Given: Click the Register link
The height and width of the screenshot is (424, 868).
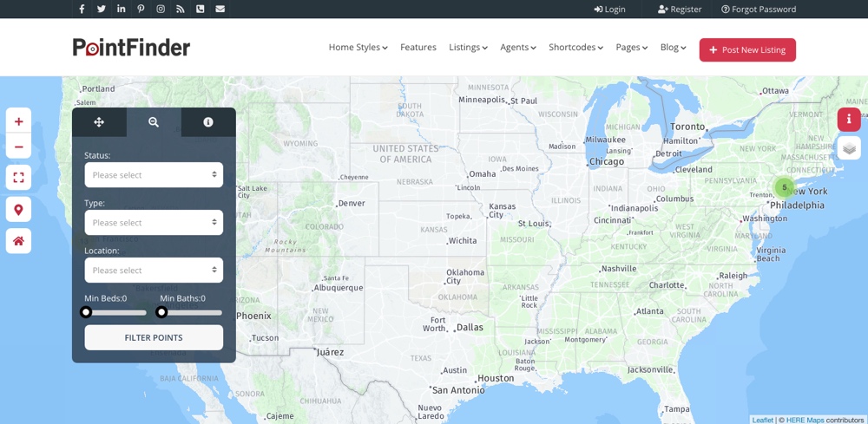Looking at the screenshot, I should [680, 9].
